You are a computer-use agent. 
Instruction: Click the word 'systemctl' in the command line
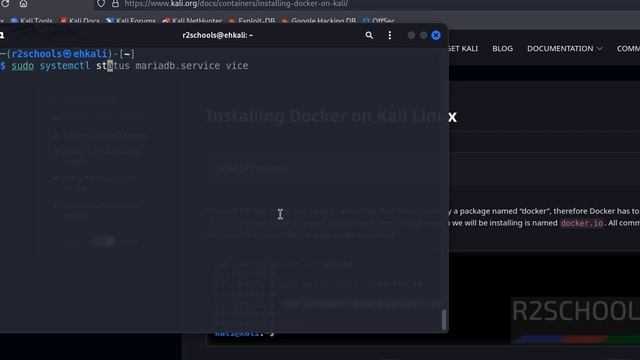coord(64,66)
